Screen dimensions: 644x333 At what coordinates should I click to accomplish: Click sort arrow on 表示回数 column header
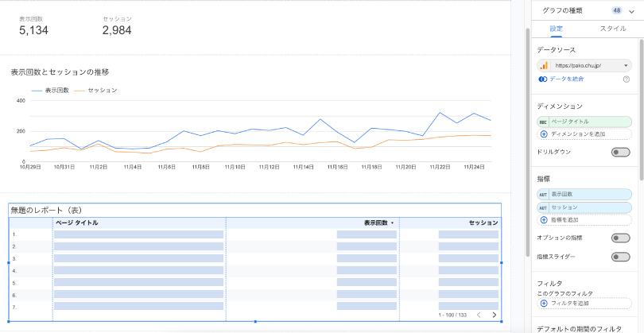[392, 223]
